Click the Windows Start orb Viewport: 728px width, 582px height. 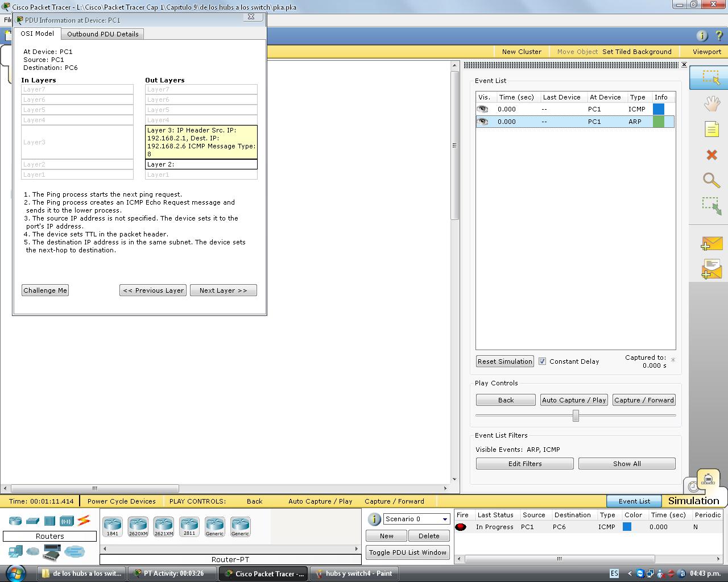pos(15,573)
